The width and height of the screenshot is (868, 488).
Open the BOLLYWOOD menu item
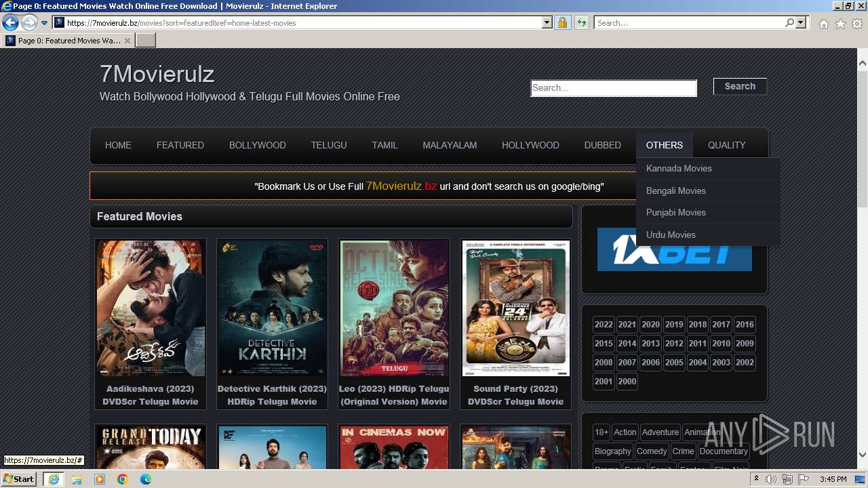[258, 145]
